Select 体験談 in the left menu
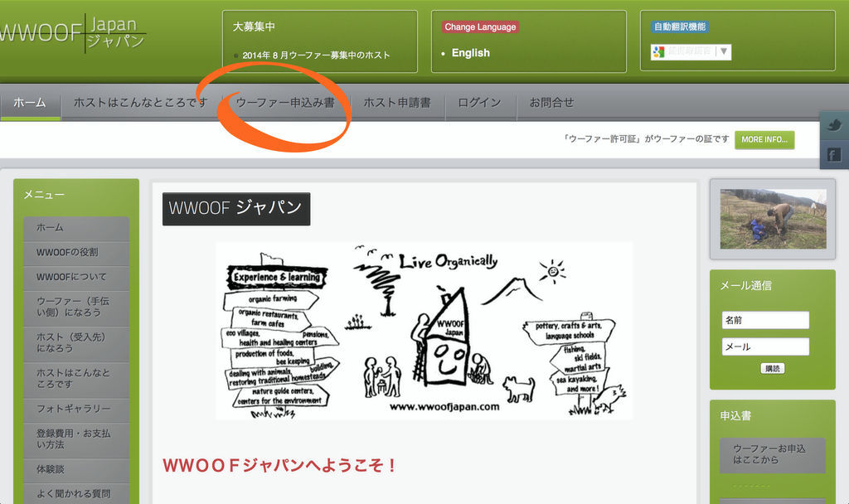Screen dimensions: 849x504 (75, 468)
